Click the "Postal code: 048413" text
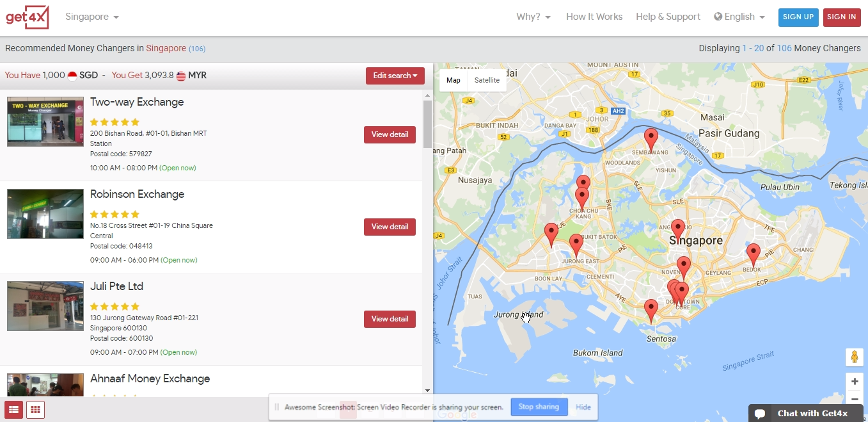This screenshot has height=422, width=868. tap(122, 247)
